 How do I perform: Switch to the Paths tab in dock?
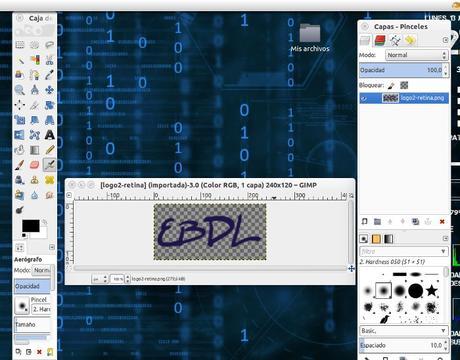pyautogui.click(x=395, y=40)
